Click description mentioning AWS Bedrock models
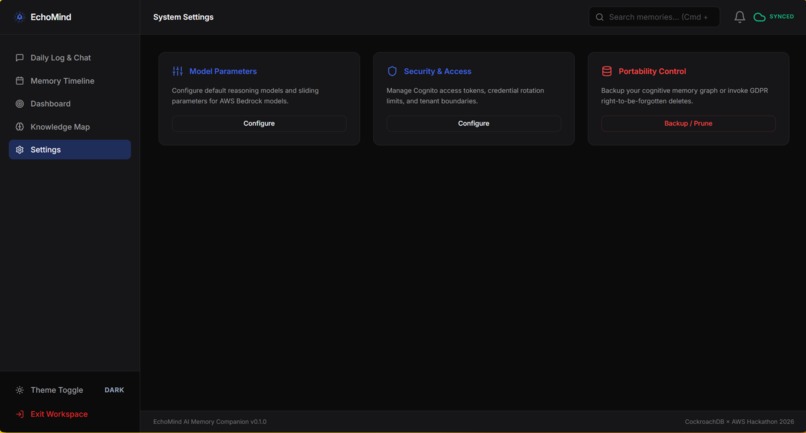Viewport: 806px width, 433px height. click(245, 96)
